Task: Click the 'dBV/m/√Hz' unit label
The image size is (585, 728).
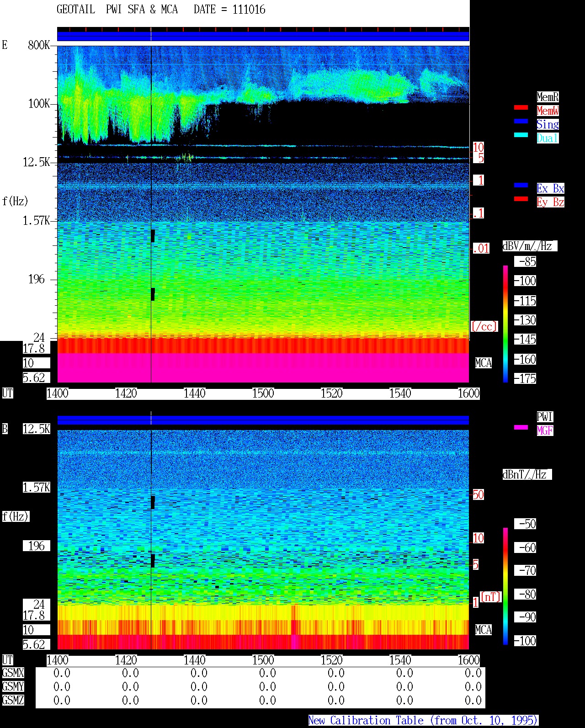Action: pyautogui.click(x=530, y=246)
